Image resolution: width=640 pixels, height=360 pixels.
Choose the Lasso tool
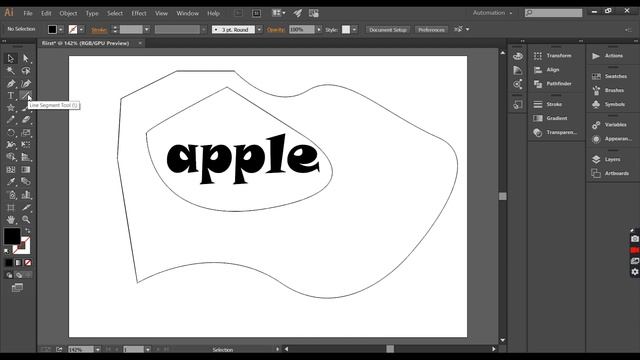[26, 71]
